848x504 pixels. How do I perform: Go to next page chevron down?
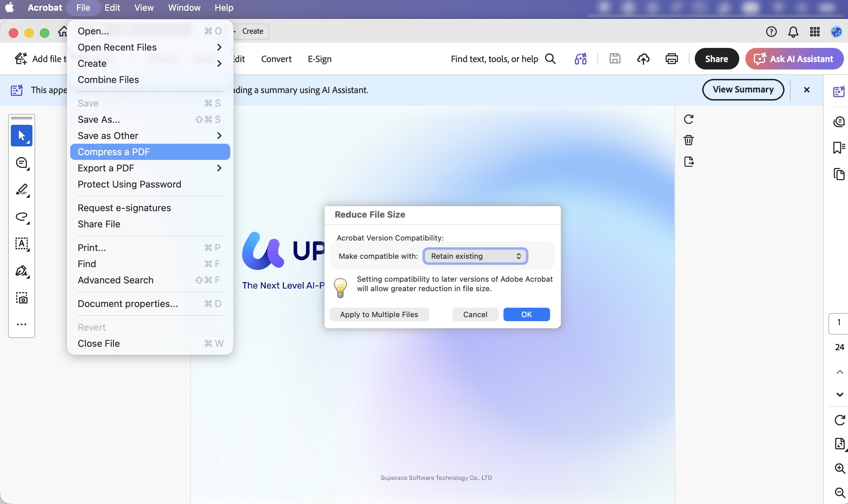[840, 394]
